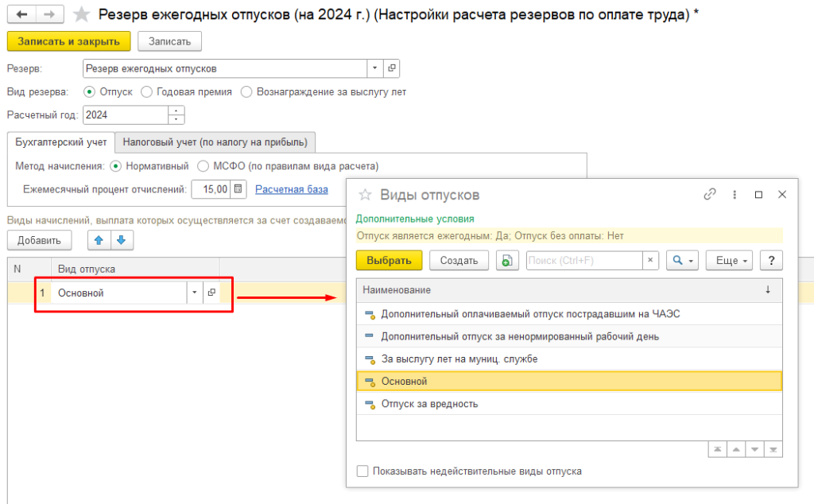The image size is (814, 504).
Task: Open help with question mark button
Action: click(770, 261)
